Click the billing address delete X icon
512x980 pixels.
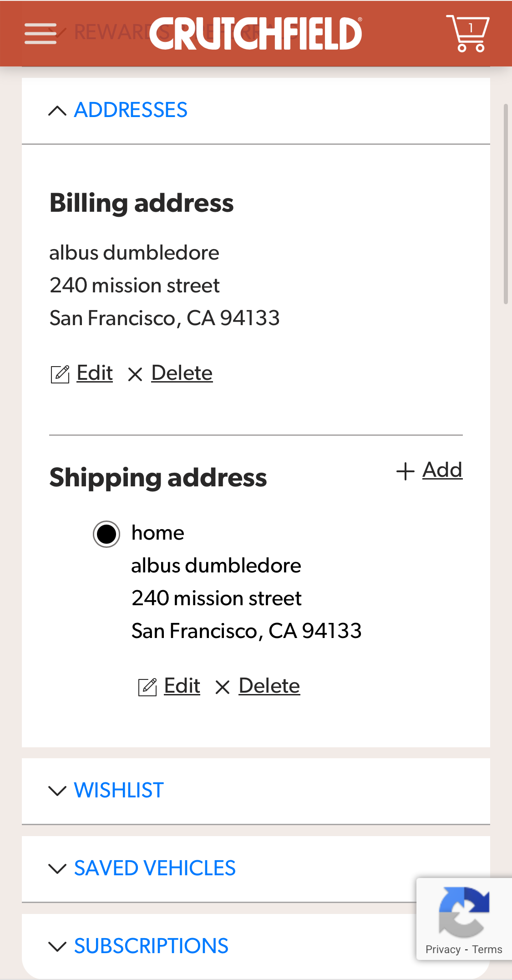coord(135,374)
